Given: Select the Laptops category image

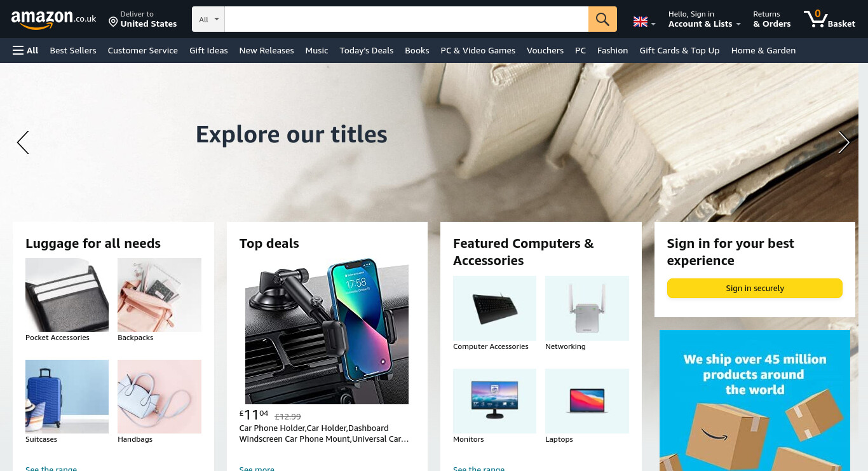Looking at the screenshot, I should pyautogui.click(x=587, y=401).
